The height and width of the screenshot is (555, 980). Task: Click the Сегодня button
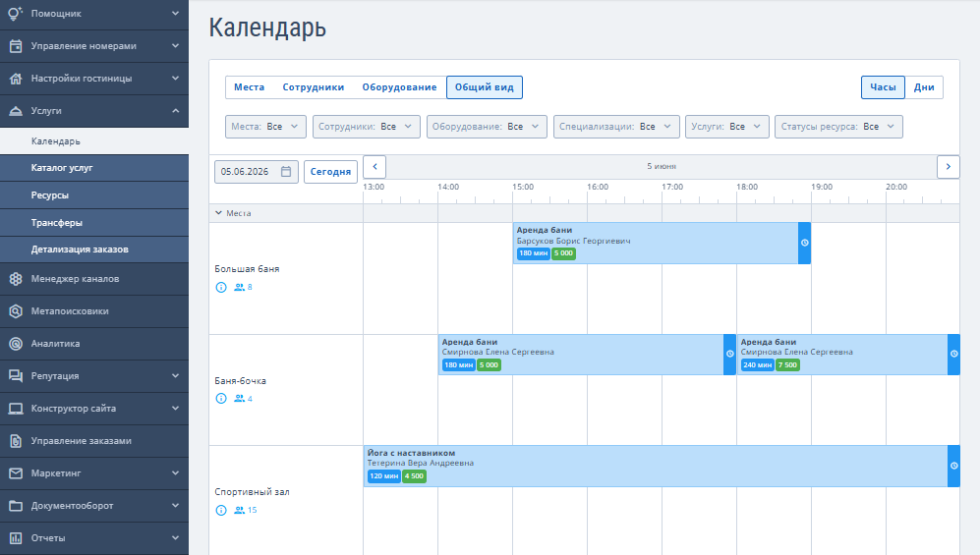(x=330, y=172)
